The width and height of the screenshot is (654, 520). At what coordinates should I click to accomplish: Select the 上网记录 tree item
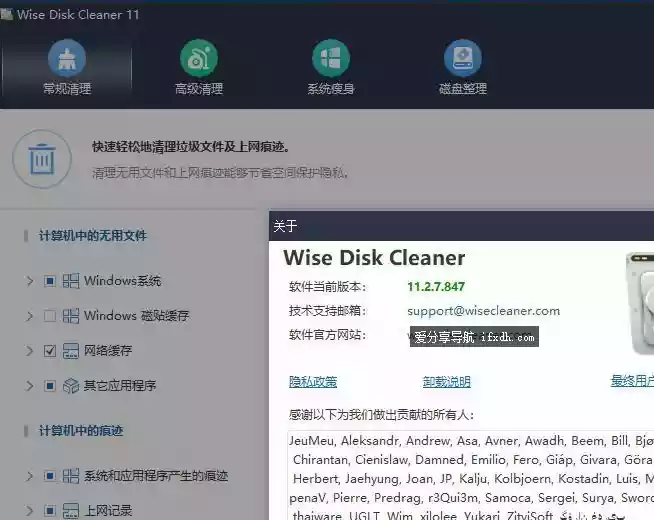108,511
